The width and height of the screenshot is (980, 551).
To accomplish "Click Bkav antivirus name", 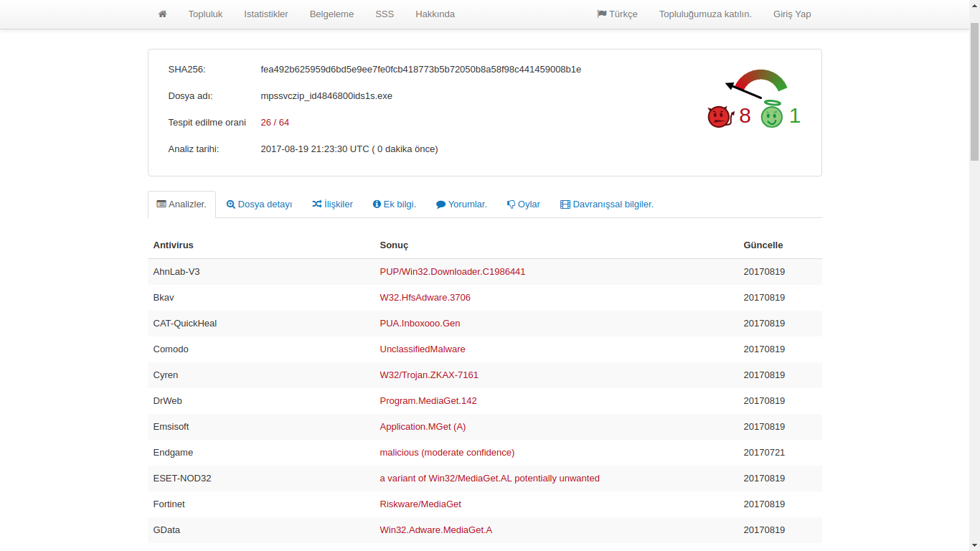I will (x=164, y=298).
